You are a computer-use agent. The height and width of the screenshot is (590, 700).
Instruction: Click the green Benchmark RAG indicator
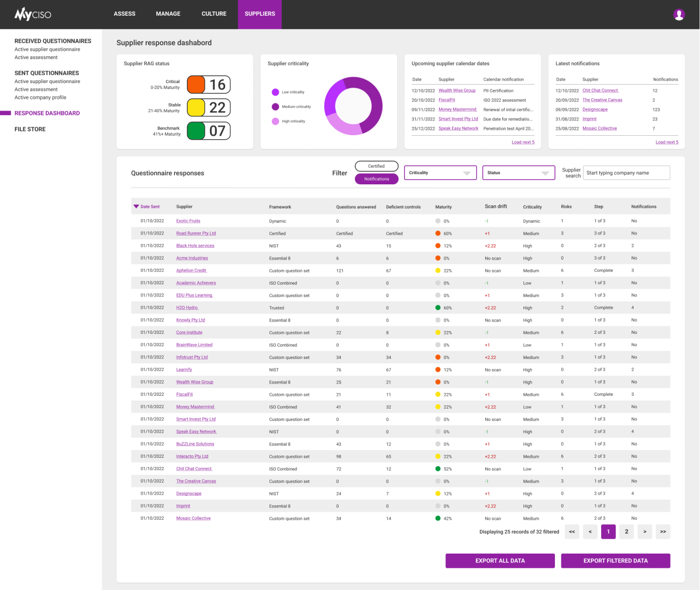(x=196, y=131)
